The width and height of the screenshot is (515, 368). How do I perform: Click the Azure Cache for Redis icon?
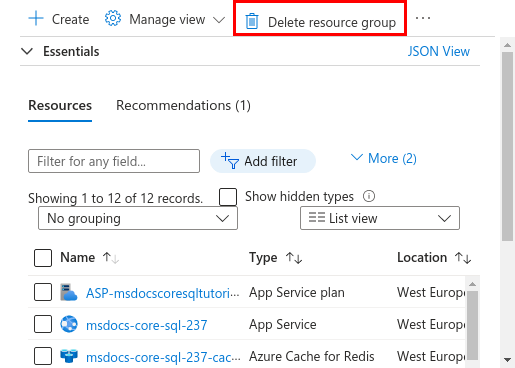(69, 356)
